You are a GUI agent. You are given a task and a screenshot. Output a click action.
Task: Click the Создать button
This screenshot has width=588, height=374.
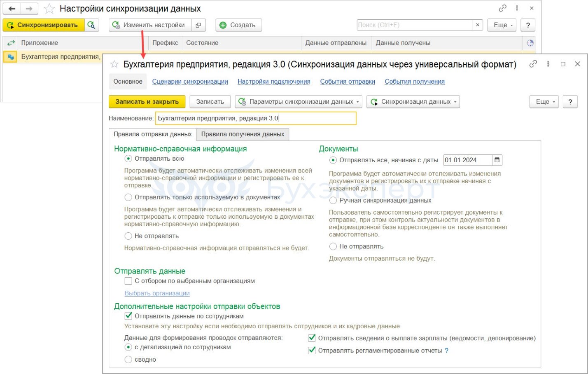[x=239, y=25]
